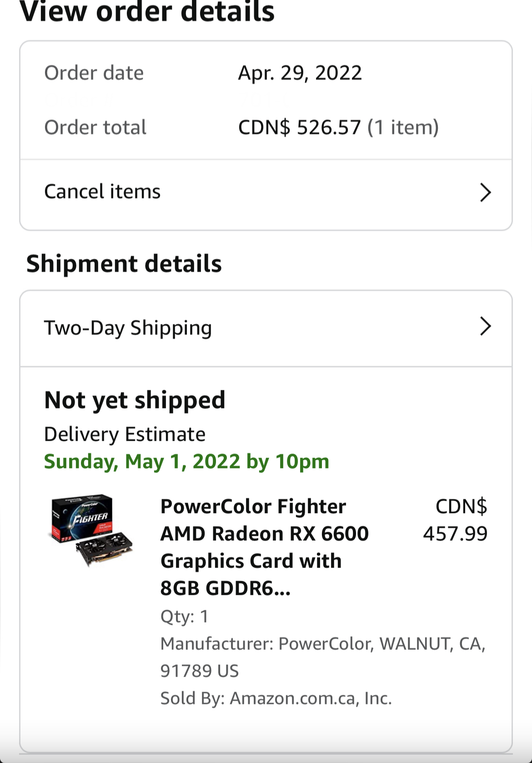
Task: Click the (1 item) count text
Action: pos(403,127)
